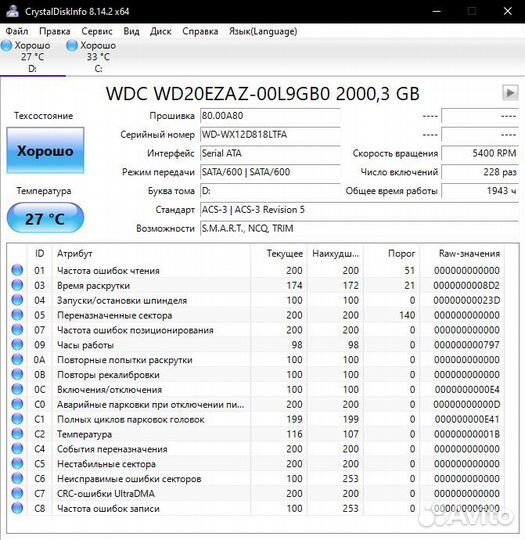Screen dimensions: 525x540
Task: Click the 27 °C temperature button
Action: click(x=45, y=218)
